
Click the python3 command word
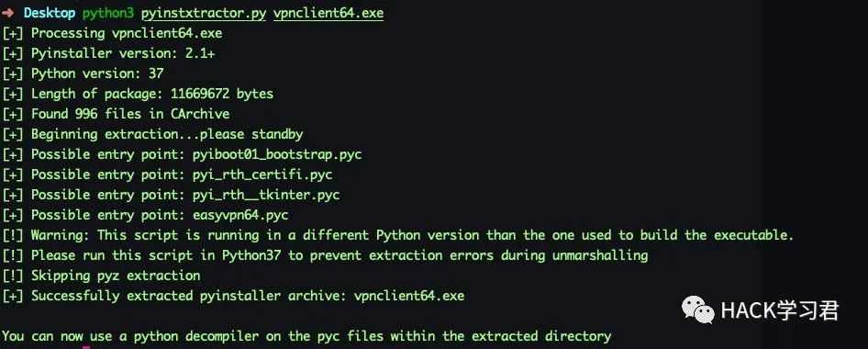[108, 13]
